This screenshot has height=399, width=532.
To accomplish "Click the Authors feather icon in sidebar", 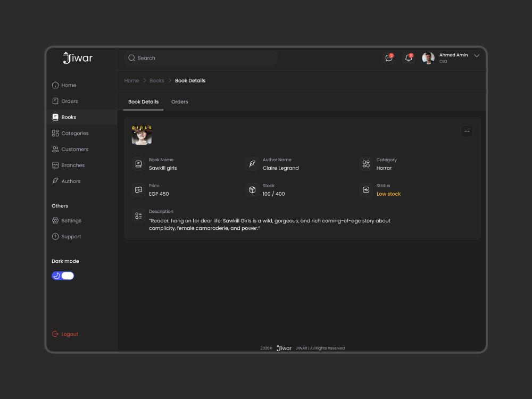I will pyautogui.click(x=55, y=181).
